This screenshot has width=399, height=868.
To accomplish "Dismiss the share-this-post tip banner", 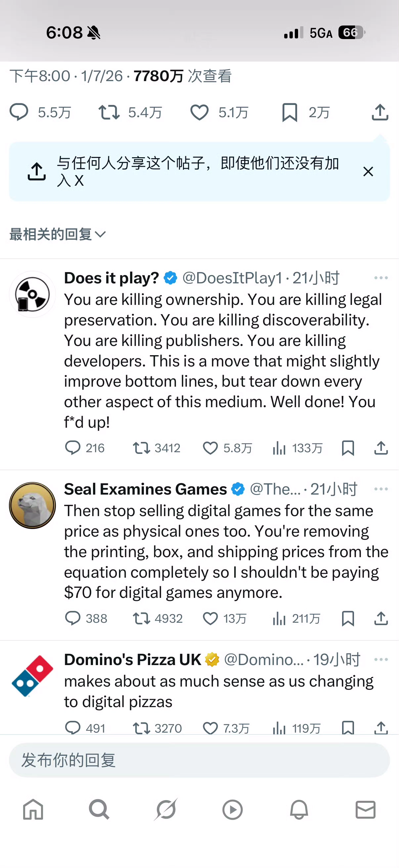I will (368, 171).
